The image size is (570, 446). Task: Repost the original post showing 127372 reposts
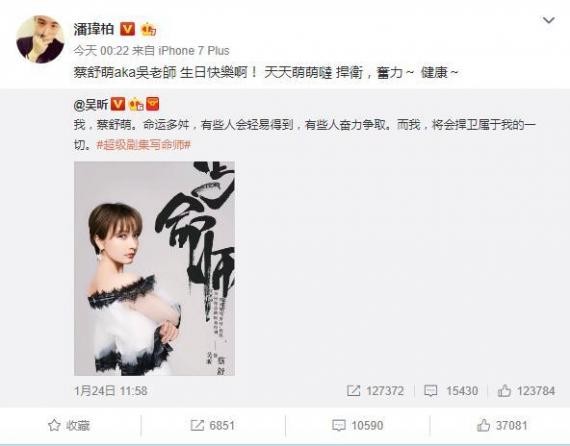click(x=375, y=391)
